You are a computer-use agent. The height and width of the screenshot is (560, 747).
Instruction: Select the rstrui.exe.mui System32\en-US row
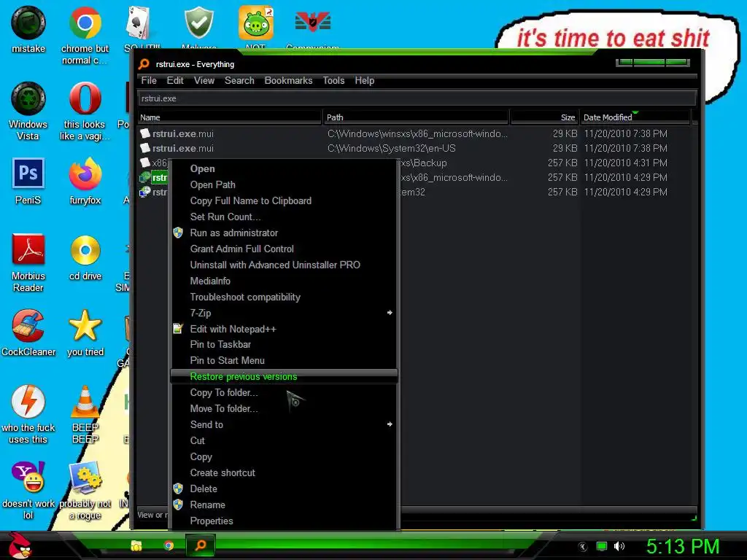click(x=414, y=148)
